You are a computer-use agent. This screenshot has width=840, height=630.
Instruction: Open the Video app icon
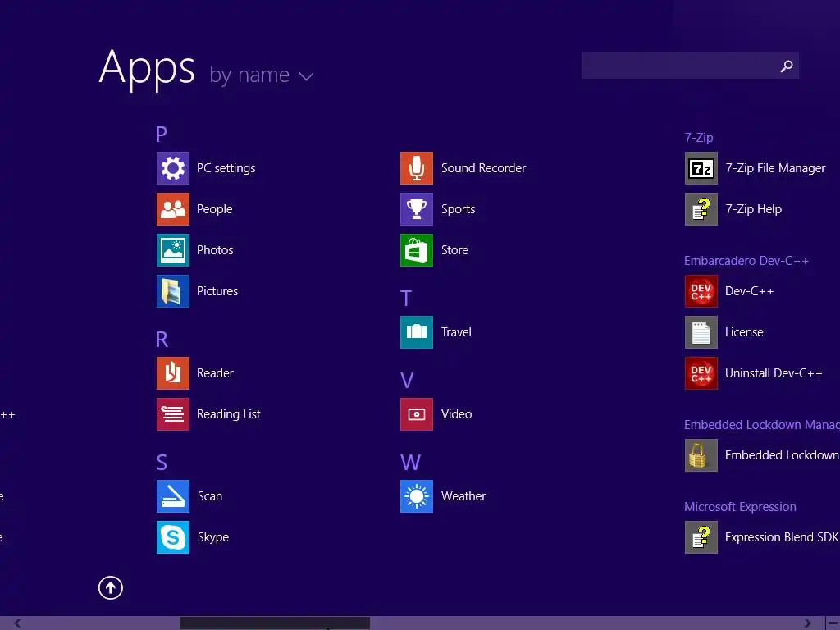416,414
